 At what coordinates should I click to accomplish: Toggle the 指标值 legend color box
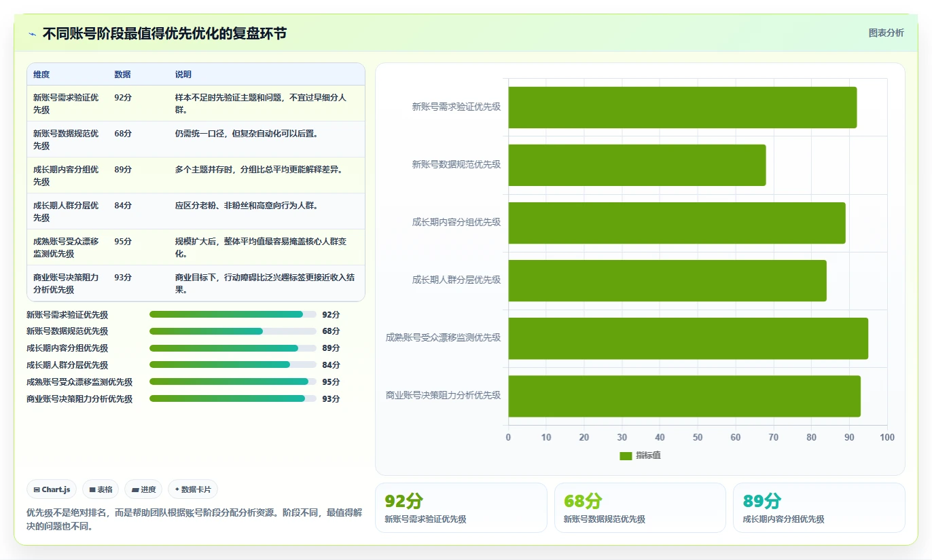(626, 455)
